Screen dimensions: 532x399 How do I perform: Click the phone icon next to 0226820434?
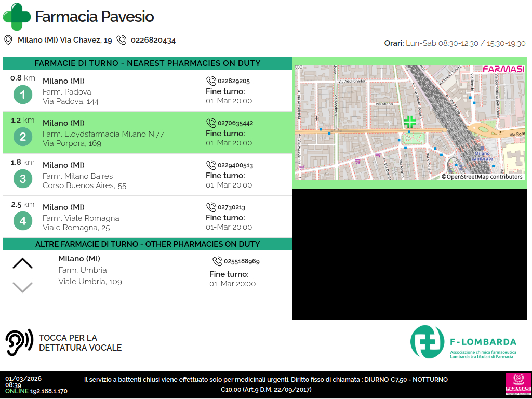coord(122,40)
